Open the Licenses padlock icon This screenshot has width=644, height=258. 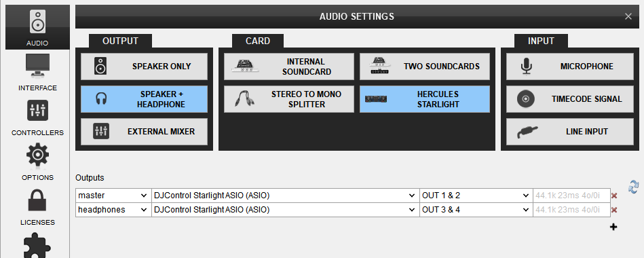[37, 200]
